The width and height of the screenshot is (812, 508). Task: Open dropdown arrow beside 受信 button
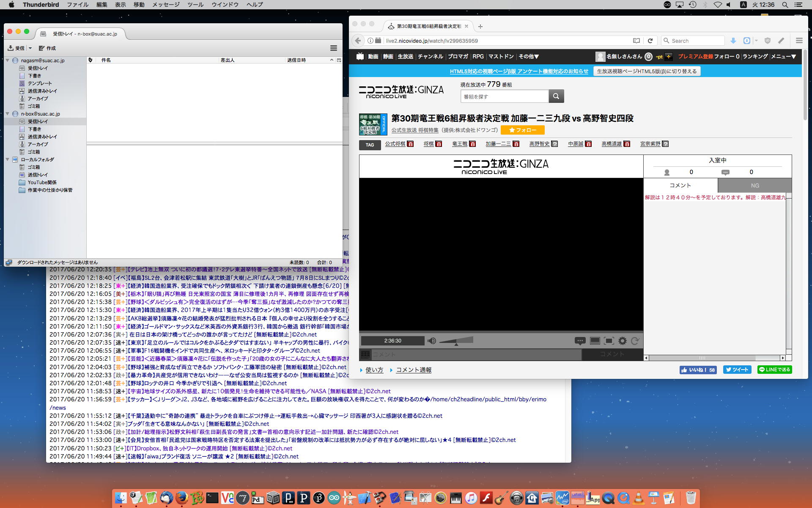click(x=30, y=48)
